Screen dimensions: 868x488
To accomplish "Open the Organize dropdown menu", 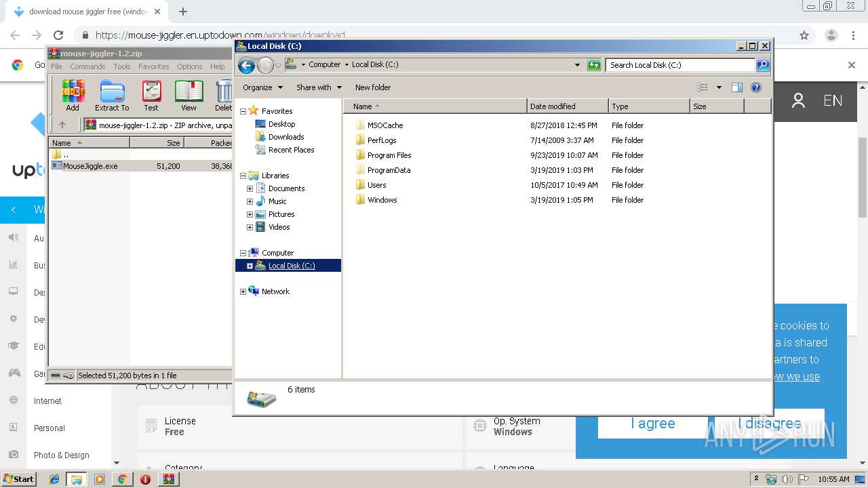I will pos(262,87).
